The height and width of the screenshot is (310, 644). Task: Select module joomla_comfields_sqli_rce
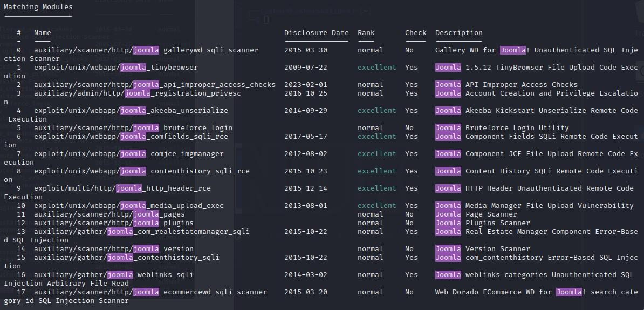click(x=131, y=137)
